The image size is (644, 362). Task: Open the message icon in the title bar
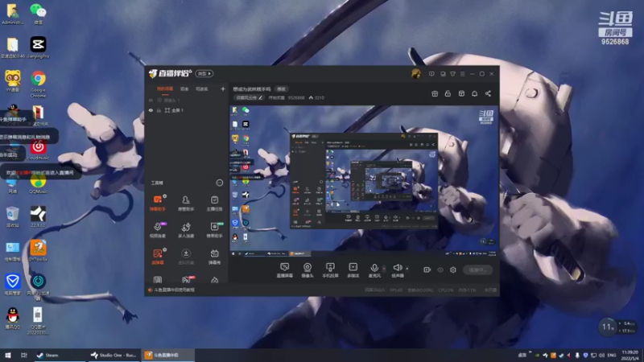[431, 74]
